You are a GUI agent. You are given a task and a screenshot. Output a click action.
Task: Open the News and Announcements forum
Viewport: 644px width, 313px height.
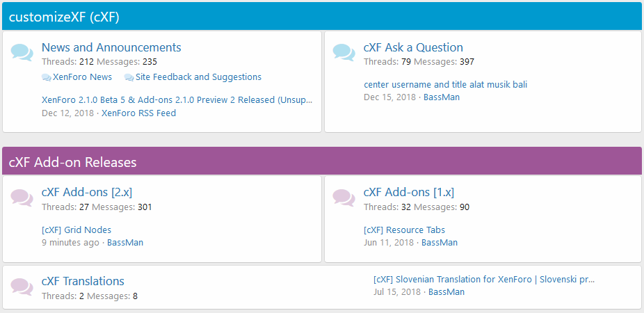coord(111,47)
